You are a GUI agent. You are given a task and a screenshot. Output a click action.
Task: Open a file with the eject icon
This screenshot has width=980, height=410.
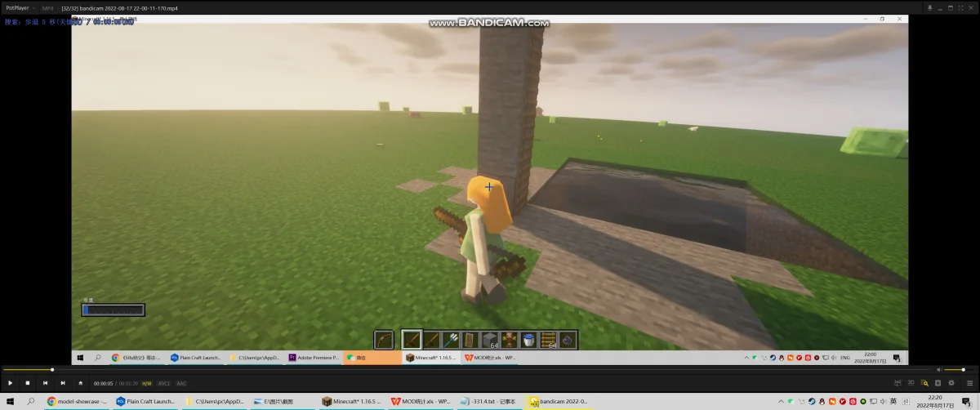[x=80, y=383]
